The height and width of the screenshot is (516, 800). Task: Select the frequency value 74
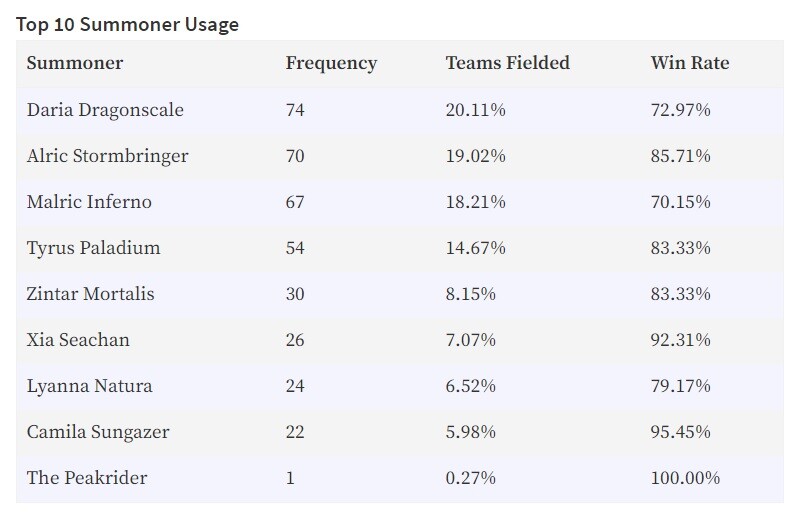295,110
